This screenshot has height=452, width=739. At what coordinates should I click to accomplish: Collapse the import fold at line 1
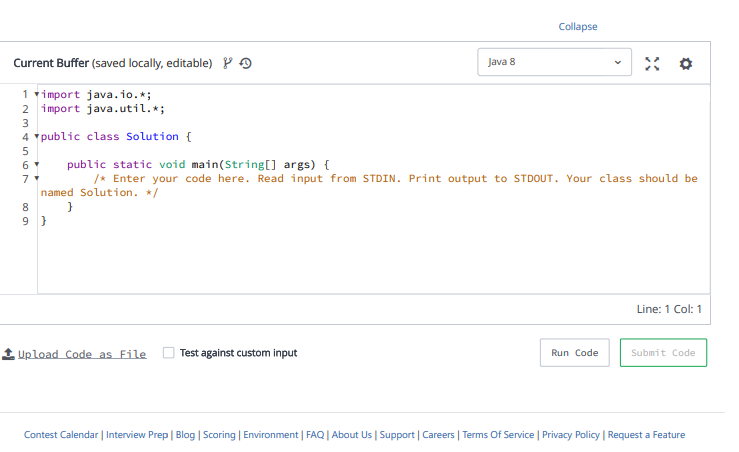(36, 94)
